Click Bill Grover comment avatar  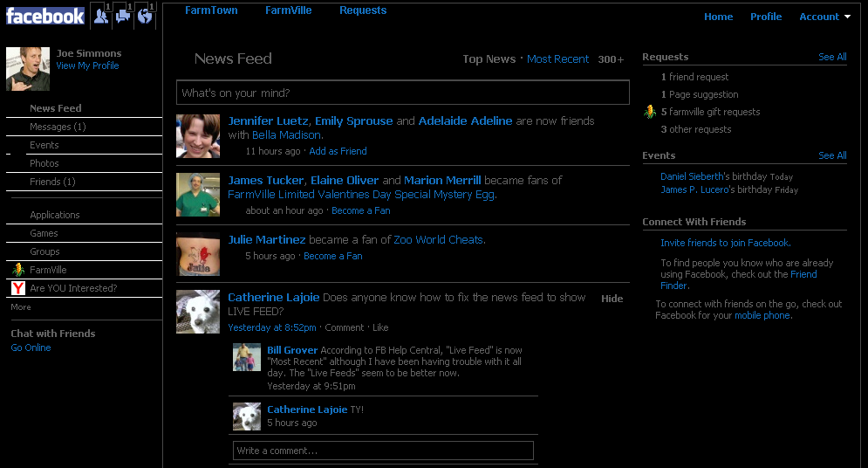[247, 357]
